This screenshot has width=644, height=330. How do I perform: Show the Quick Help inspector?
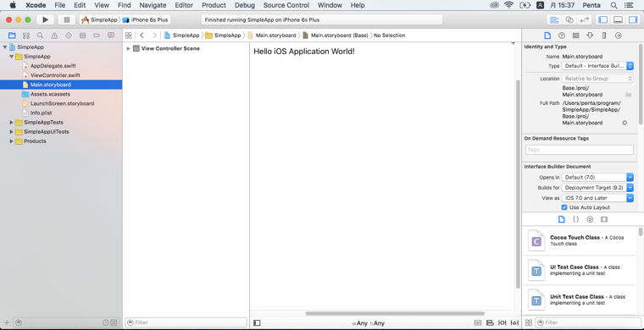click(562, 36)
